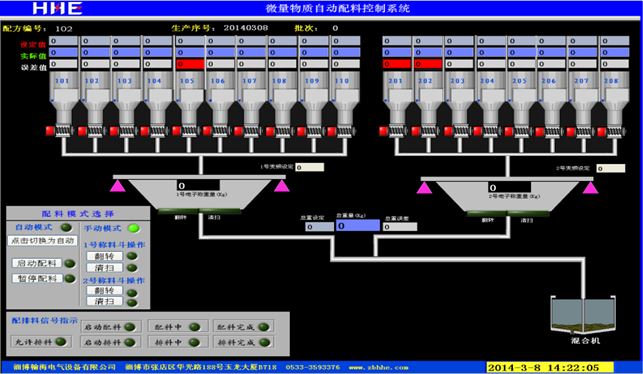Click the 暂停配料 button
The image size is (643, 374).
point(37,278)
